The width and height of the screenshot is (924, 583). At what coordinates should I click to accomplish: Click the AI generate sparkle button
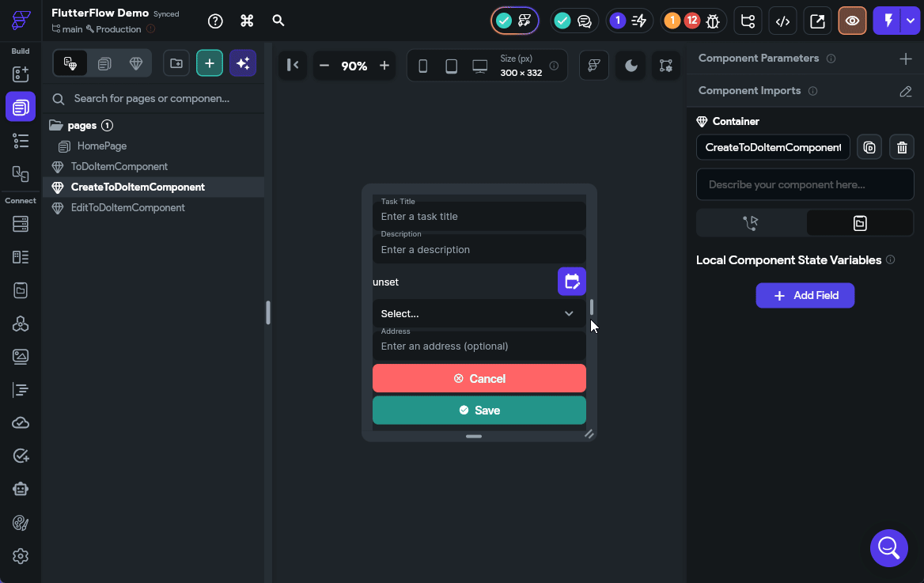[243, 63]
